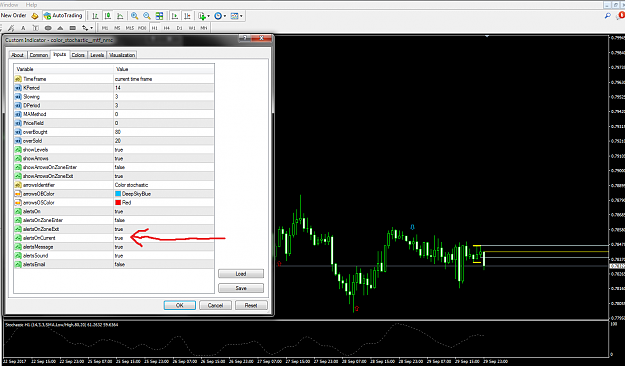
Task: Select the text label tool
Action: [35, 28]
